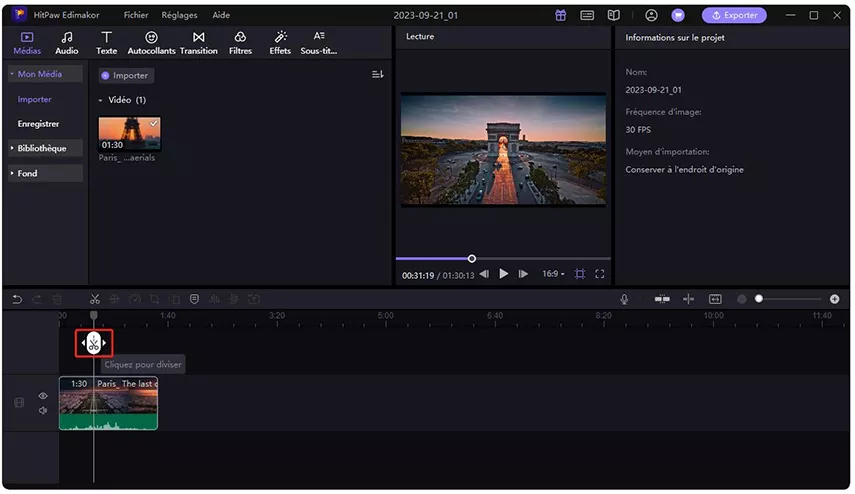Screen dimensions: 855x494
Task: Adjust the timeline zoom slider
Action: (758, 299)
